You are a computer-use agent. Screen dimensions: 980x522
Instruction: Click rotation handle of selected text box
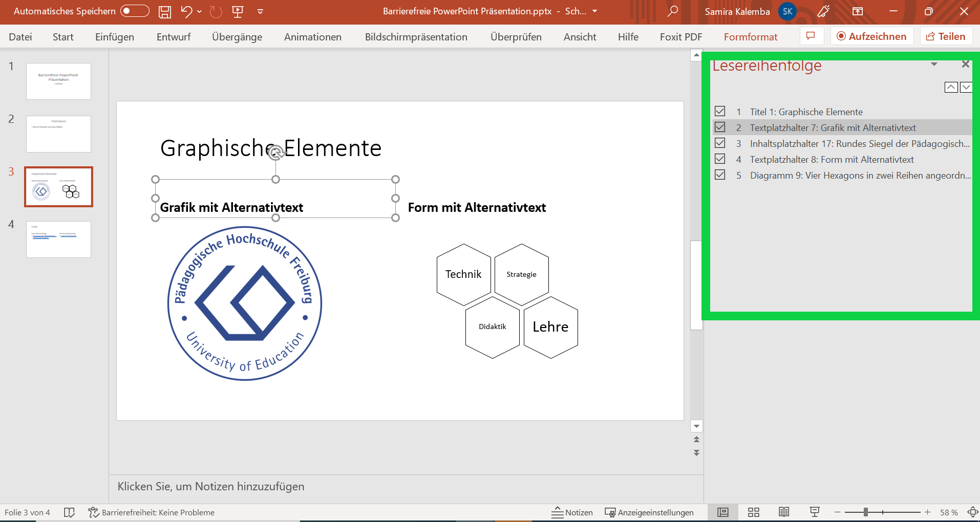[x=276, y=152]
